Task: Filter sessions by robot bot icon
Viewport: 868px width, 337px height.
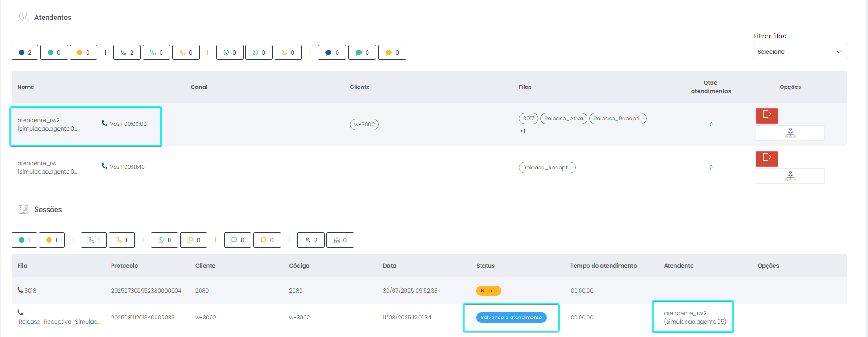Action: pyautogui.click(x=340, y=240)
